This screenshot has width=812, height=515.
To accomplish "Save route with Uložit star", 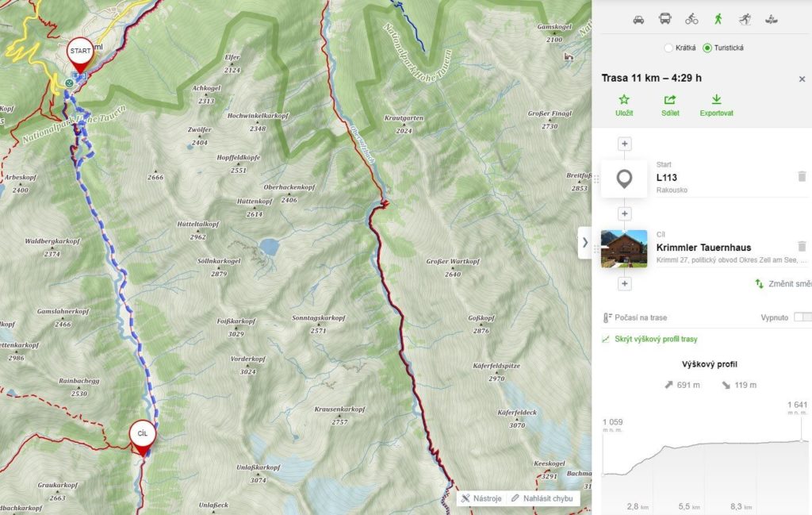I will 624,105.
